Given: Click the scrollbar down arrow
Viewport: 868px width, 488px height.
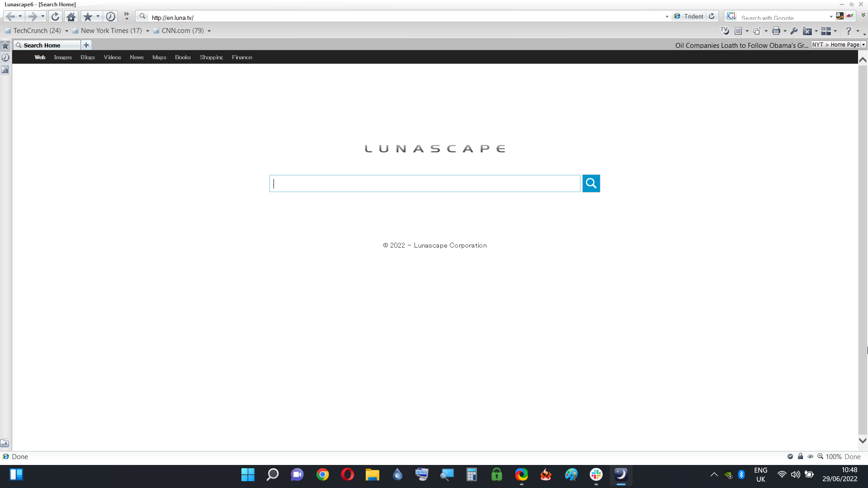Looking at the screenshot, I should tap(863, 441).
